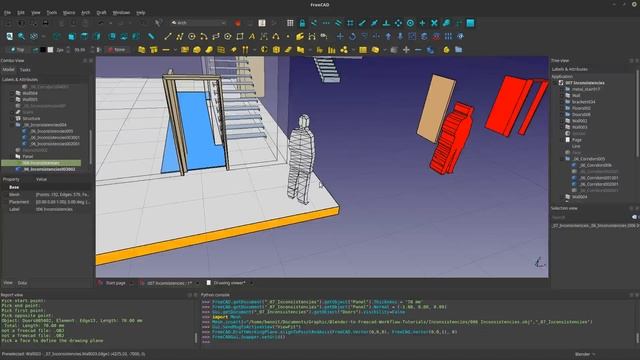640x360 pixels.
Task: Click Fit All view icon
Action: pyautogui.click(x=9, y=36)
